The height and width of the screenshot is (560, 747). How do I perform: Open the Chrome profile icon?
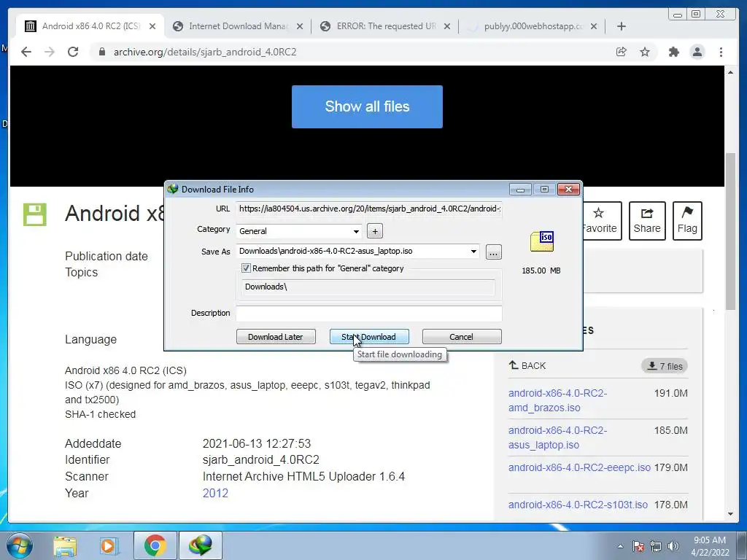697,52
